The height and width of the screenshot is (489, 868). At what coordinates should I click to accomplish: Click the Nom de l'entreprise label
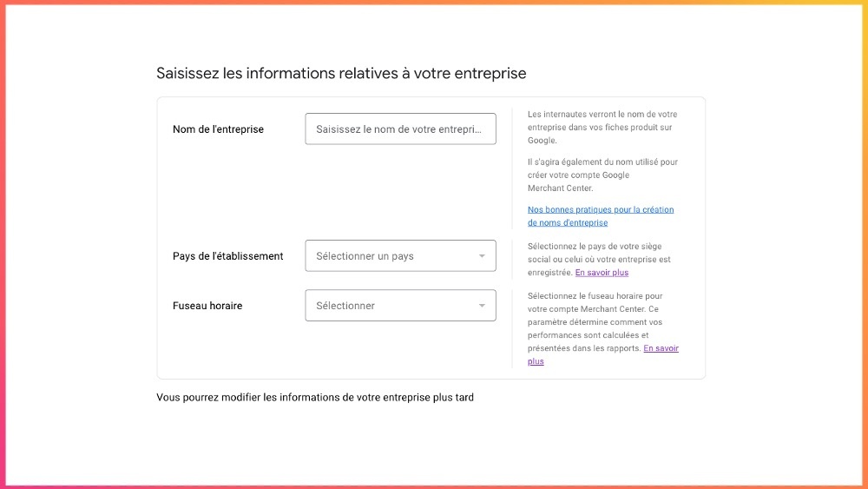pos(218,129)
